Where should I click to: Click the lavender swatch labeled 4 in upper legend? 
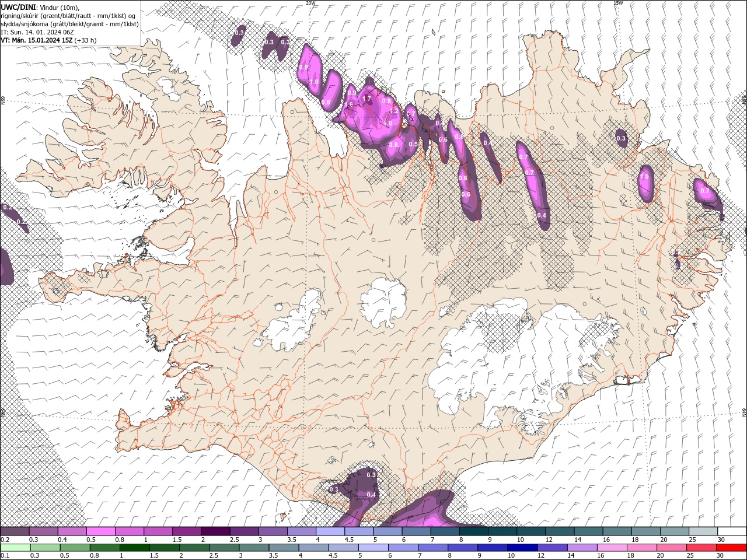330,531
